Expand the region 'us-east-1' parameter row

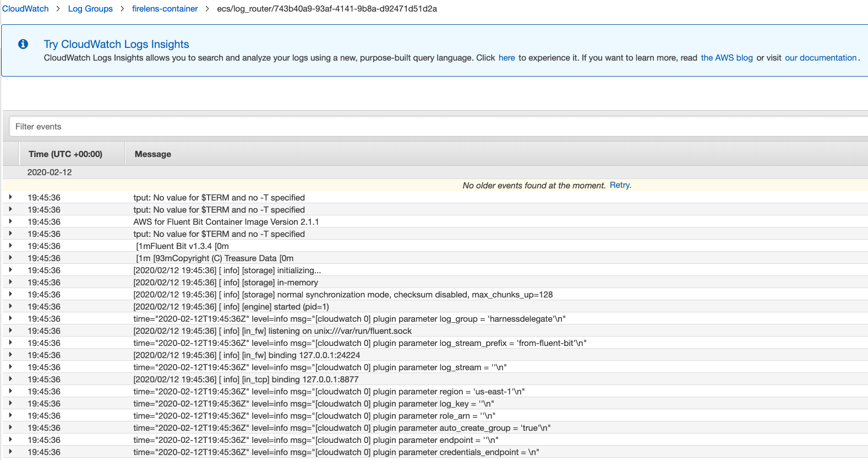pyautogui.click(x=10, y=391)
